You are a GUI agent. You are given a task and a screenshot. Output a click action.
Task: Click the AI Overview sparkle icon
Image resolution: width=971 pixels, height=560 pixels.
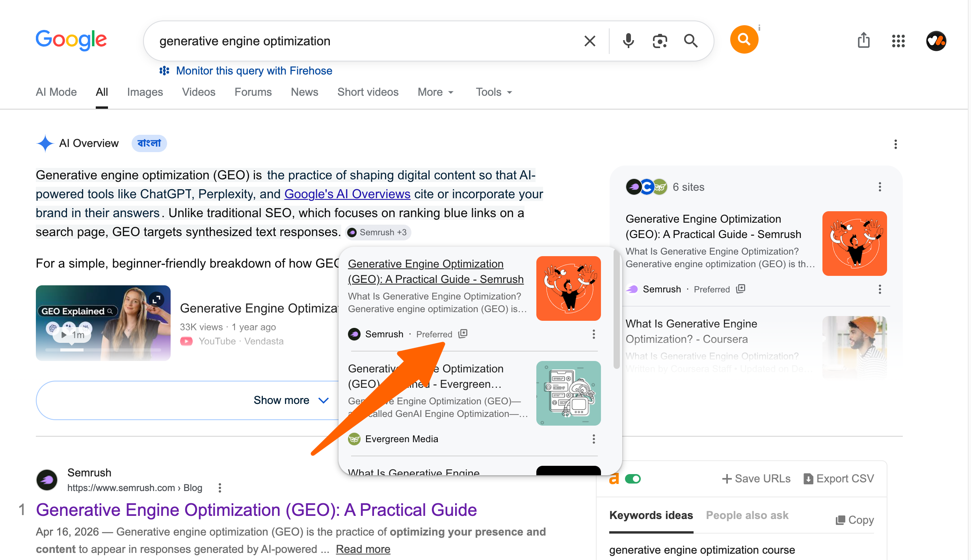point(45,143)
